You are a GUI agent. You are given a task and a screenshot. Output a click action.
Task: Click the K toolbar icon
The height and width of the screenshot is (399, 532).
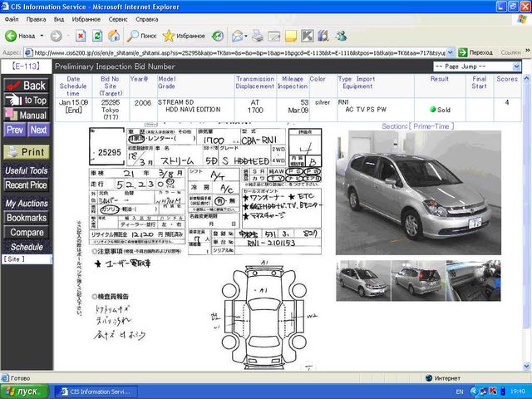(x=308, y=36)
